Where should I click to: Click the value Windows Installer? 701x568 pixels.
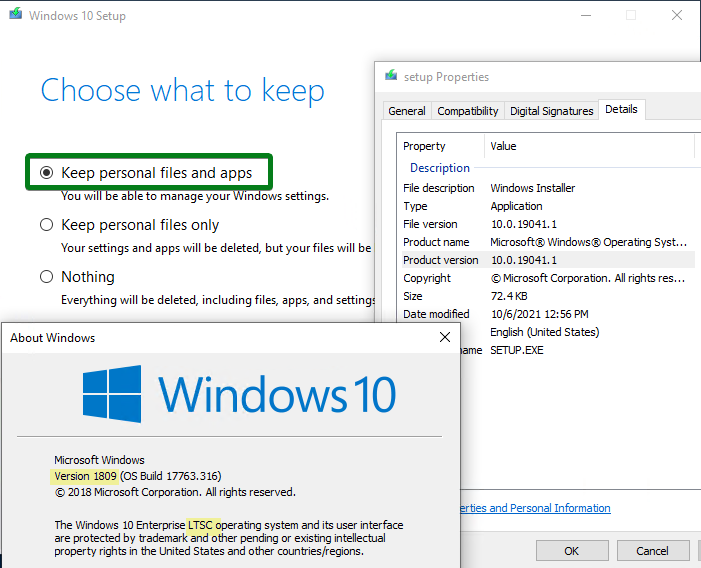[532, 188]
